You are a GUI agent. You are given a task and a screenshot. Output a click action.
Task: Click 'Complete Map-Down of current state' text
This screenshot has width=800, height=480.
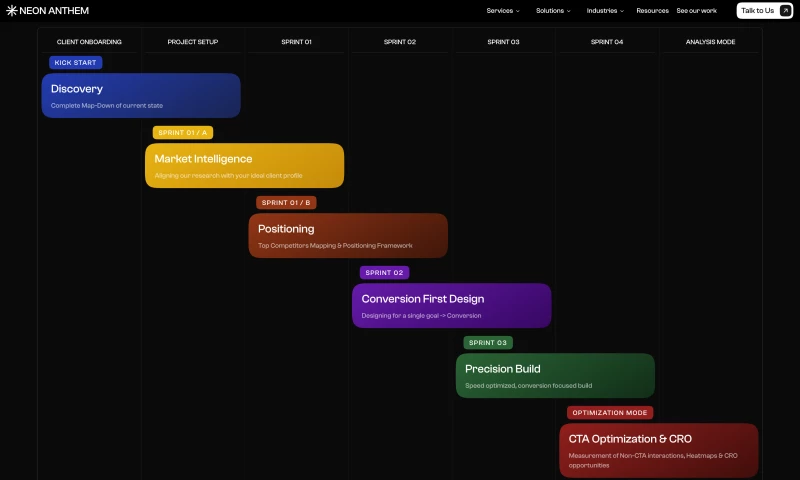(107, 106)
